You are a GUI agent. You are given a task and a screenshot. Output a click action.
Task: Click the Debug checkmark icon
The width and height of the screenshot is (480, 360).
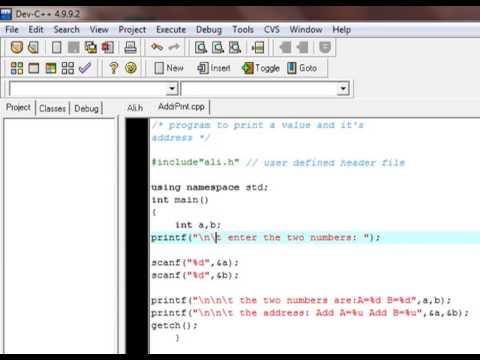point(85,68)
